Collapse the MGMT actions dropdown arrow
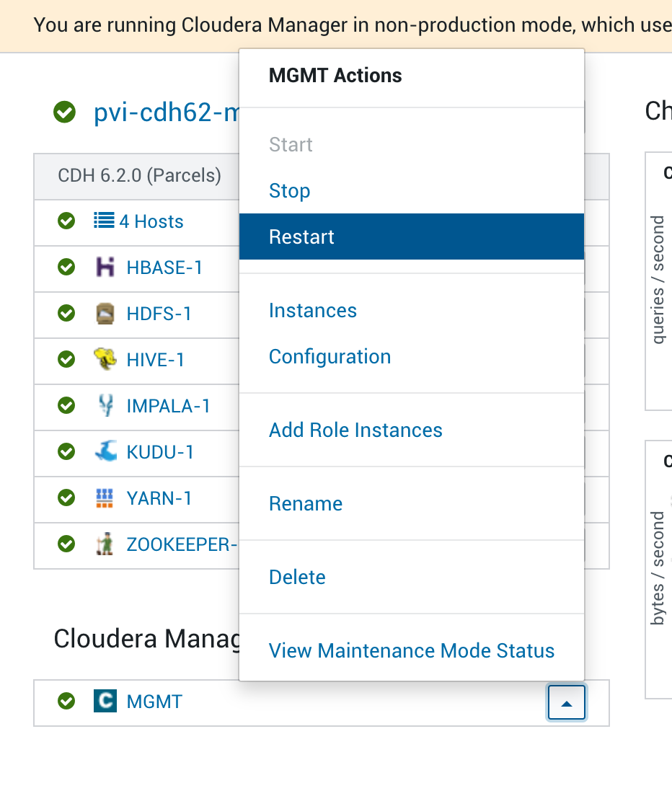This screenshot has height=809, width=672. click(566, 702)
